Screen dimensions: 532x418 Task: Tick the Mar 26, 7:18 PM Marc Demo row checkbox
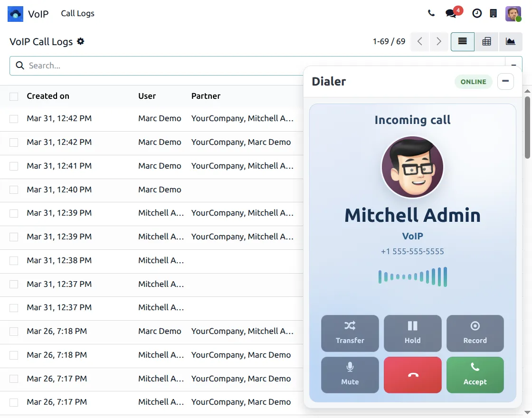tap(14, 331)
